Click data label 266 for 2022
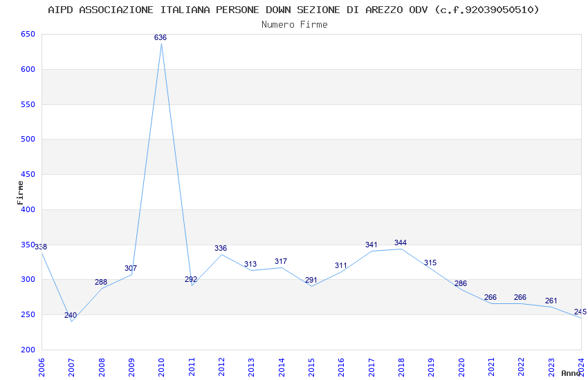The width and height of the screenshot is (588, 380). click(x=520, y=297)
